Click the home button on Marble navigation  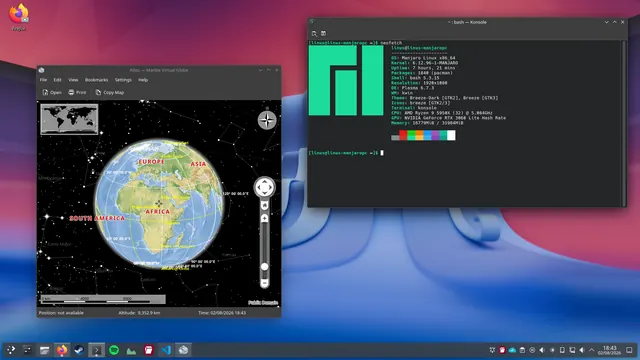(264, 205)
